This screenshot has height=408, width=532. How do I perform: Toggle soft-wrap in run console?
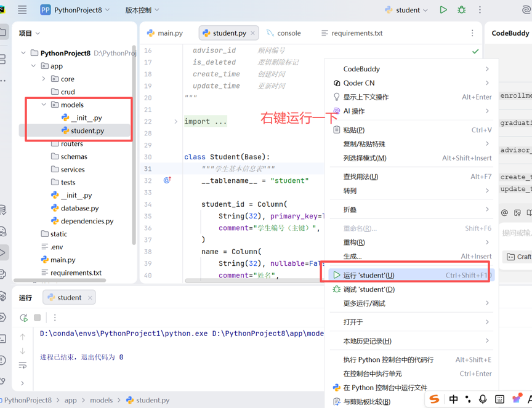pos(23,366)
